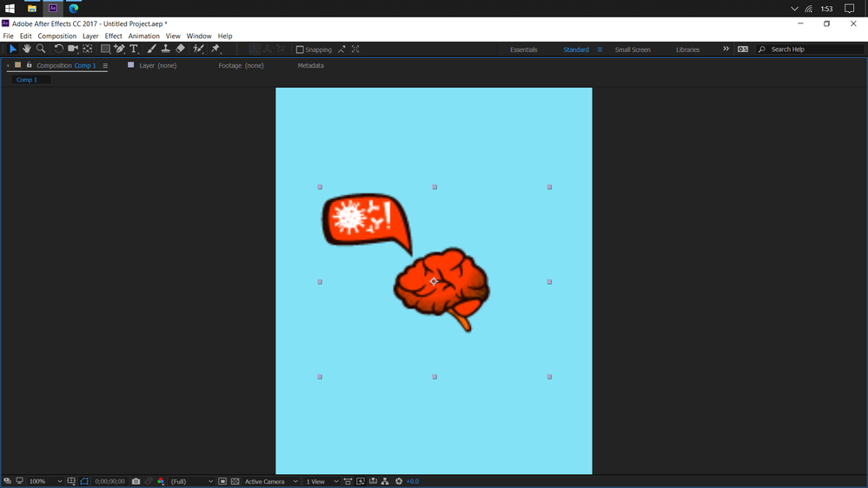Select the Zoom magnifier tool
This screenshot has height=488, width=868.
[x=41, y=49]
